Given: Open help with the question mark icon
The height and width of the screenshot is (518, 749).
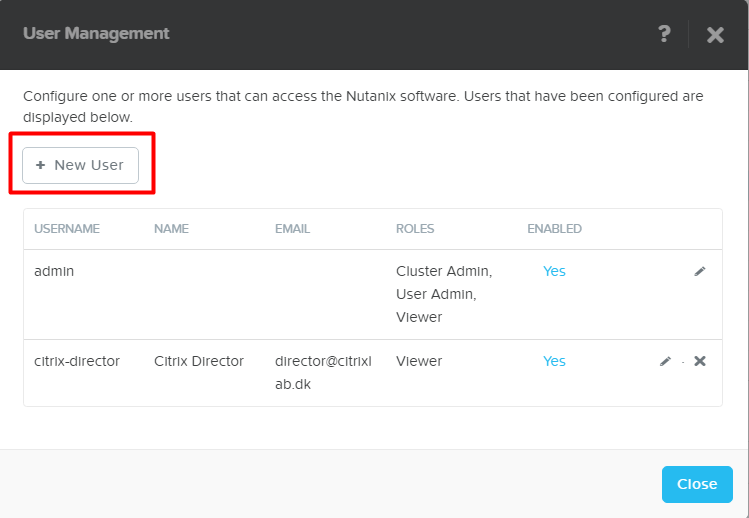Looking at the screenshot, I should (x=664, y=34).
